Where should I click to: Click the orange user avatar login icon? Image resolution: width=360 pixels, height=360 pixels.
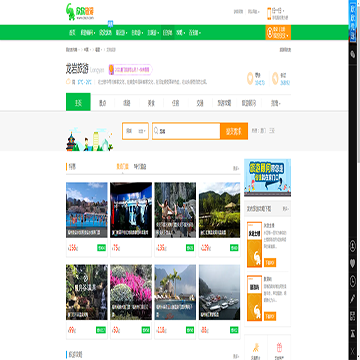click(x=269, y=33)
